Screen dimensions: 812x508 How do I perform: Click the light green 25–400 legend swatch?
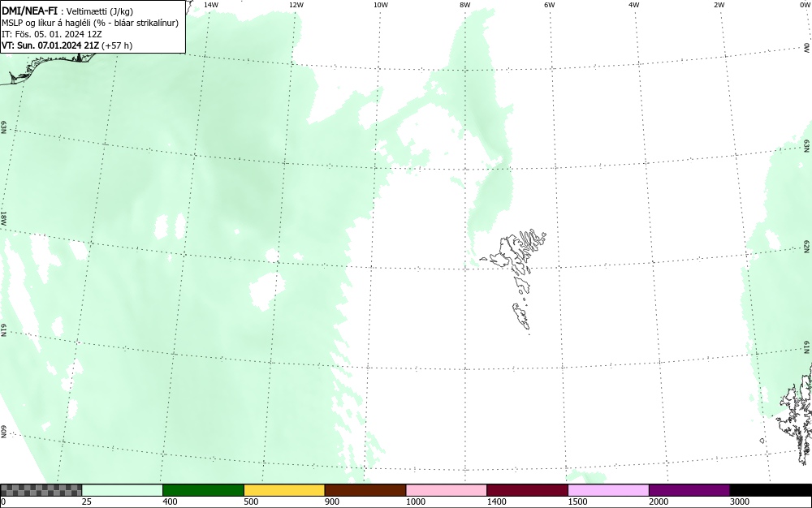(x=122, y=490)
